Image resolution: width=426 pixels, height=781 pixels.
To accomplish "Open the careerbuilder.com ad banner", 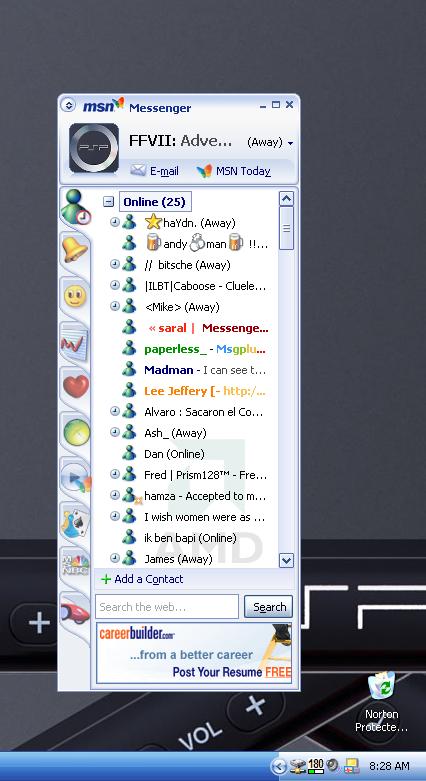I will (194, 652).
